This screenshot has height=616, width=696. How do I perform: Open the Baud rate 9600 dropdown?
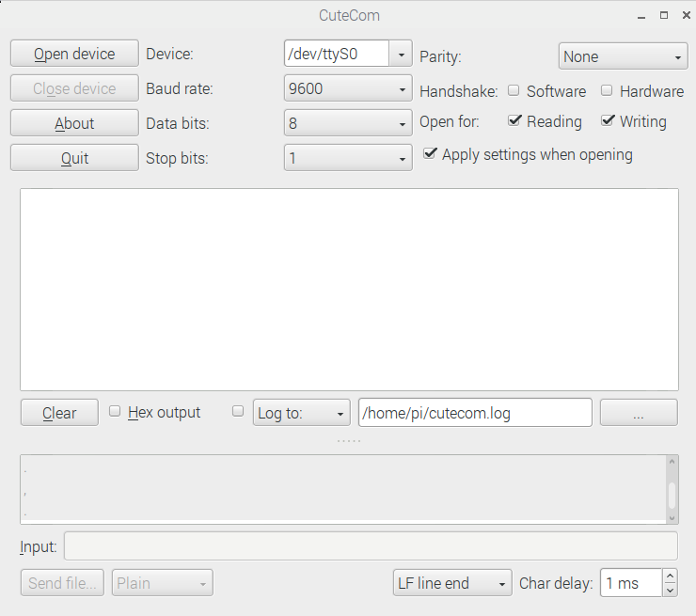[348, 88]
